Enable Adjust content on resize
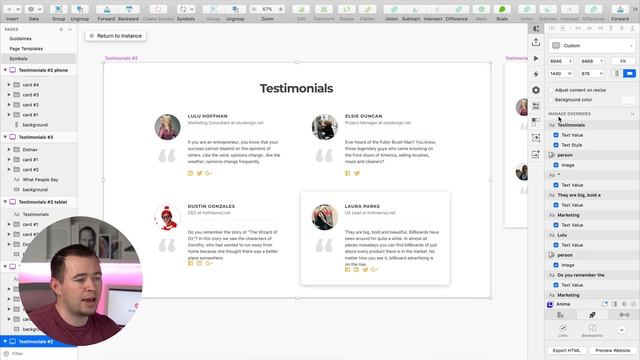Viewport: 640px width, 360px height. (x=551, y=90)
